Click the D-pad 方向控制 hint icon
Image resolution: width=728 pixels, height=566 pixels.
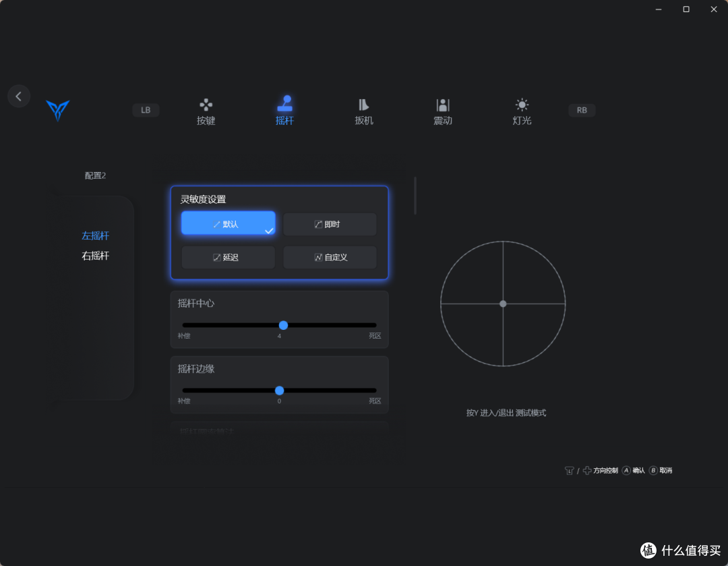(587, 470)
